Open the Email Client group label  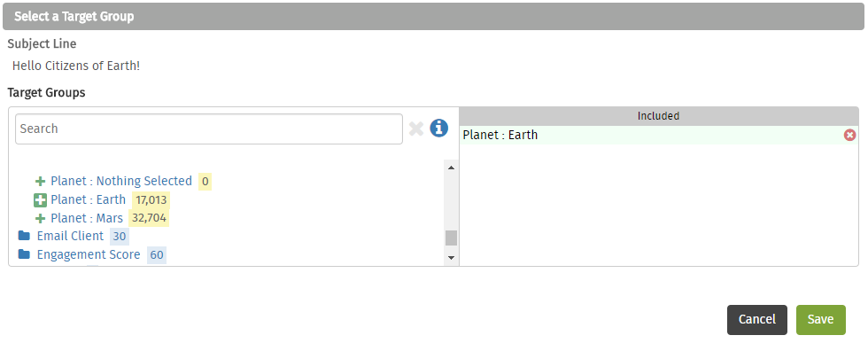tap(70, 236)
